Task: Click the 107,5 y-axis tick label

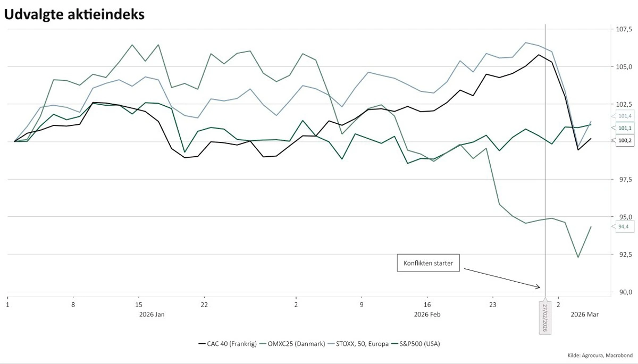Action: pyautogui.click(x=624, y=29)
